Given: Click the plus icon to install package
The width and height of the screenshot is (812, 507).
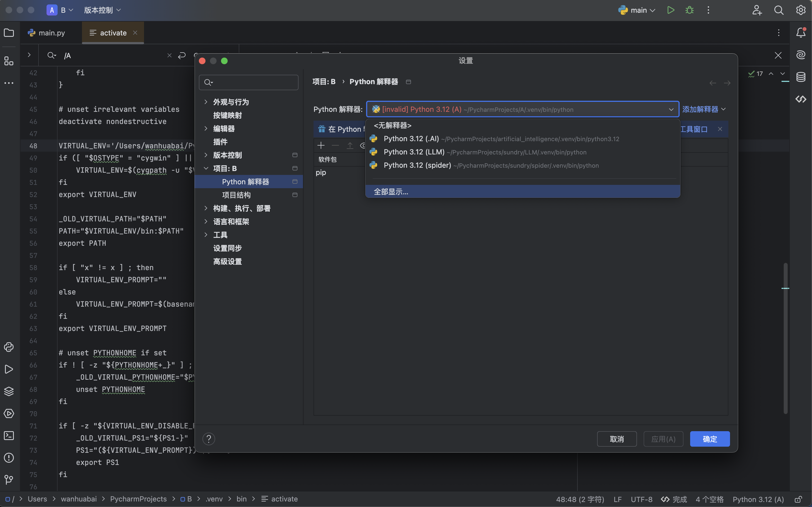Looking at the screenshot, I should (x=321, y=145).
